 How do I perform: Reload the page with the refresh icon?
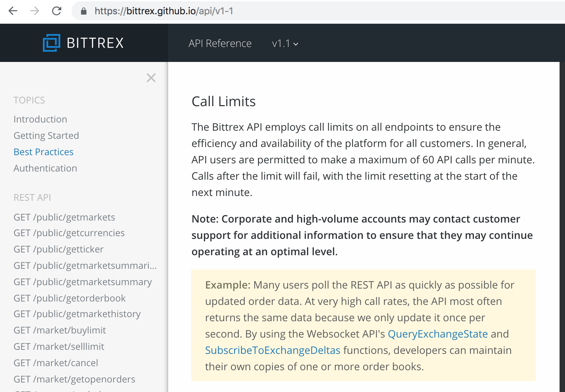pos(56,11)
